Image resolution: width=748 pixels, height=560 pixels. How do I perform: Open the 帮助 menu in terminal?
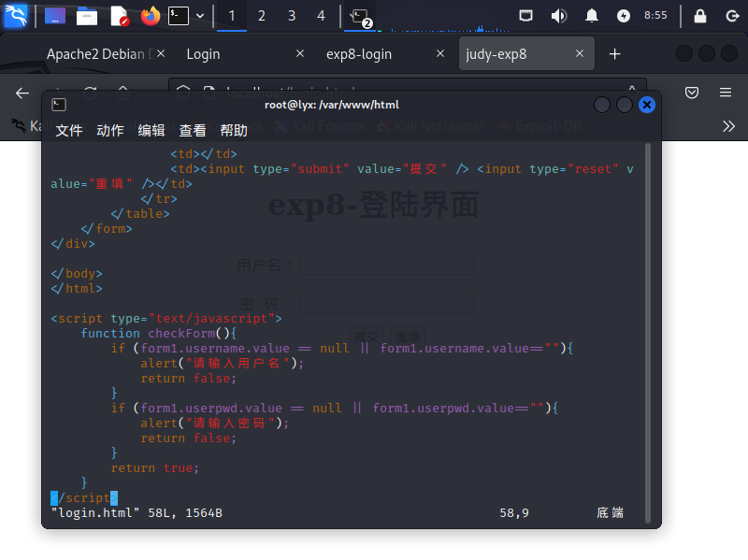(234, 130)
